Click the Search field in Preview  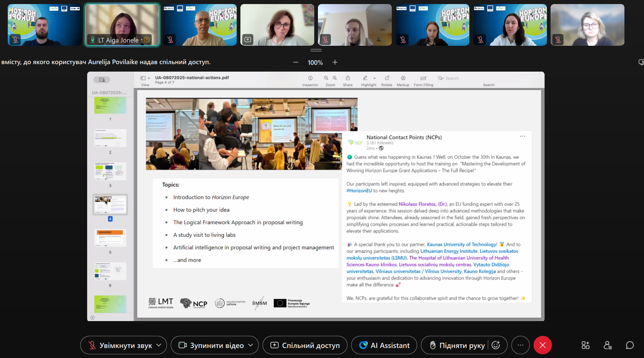click(489, 78)
